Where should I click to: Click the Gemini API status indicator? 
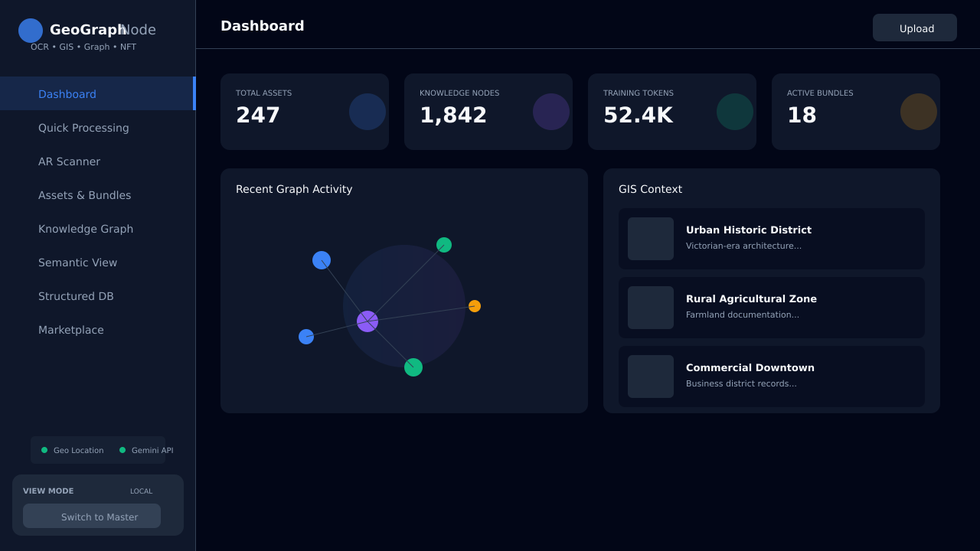tap(146, 450)
